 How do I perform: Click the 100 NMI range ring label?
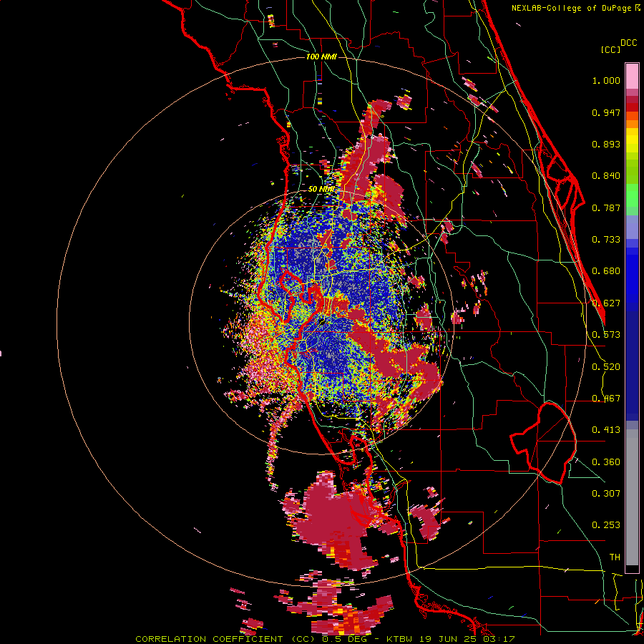point(321,57)
